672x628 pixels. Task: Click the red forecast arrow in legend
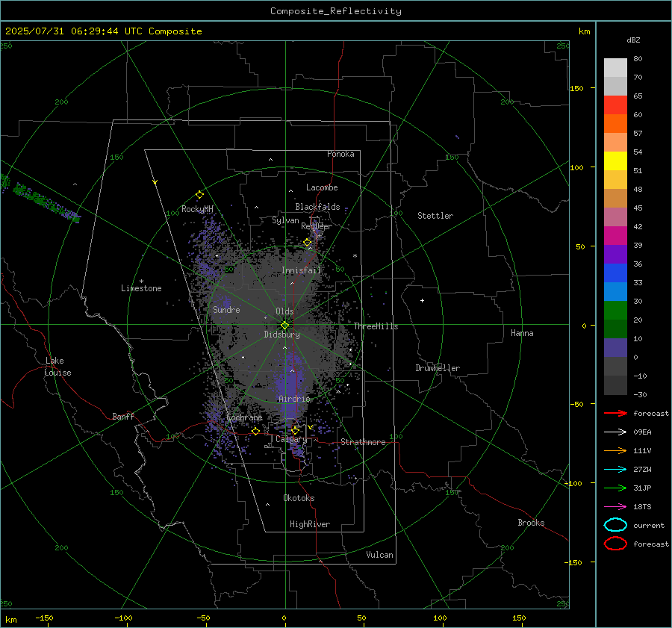pyautogui.click(x=615, y=413)
